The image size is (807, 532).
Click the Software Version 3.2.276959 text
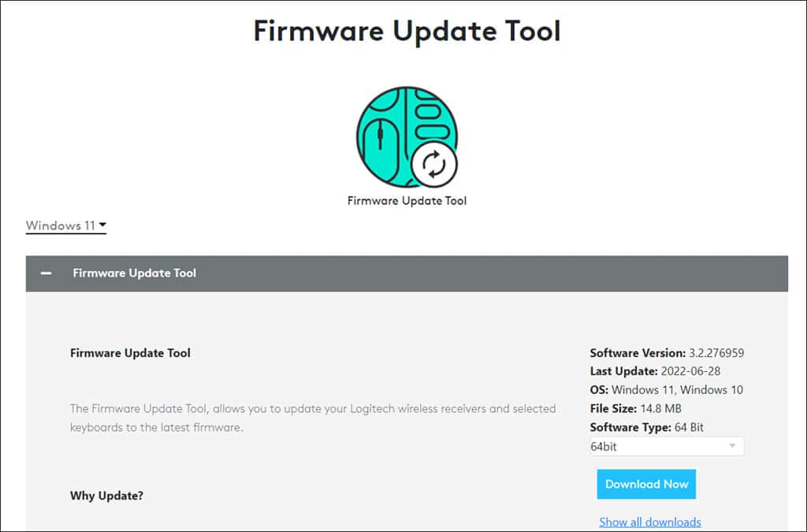click(x=667, y=353)
